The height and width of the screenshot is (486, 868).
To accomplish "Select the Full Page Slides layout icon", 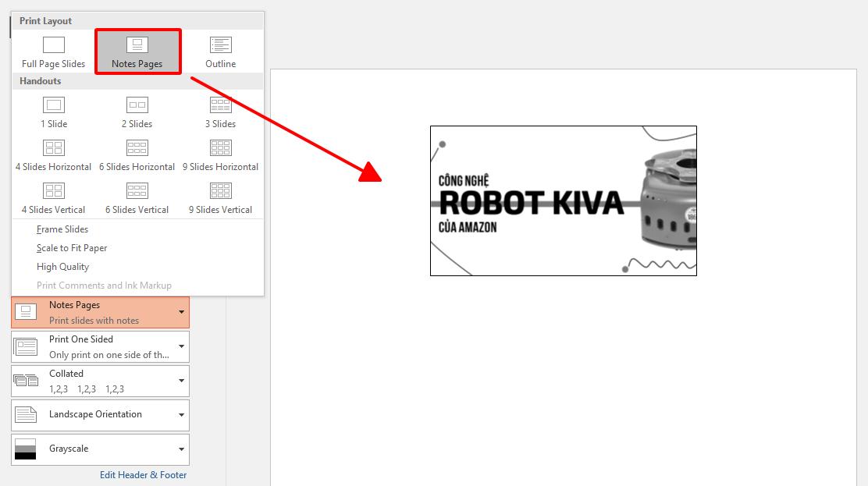I will coord(54,44).
